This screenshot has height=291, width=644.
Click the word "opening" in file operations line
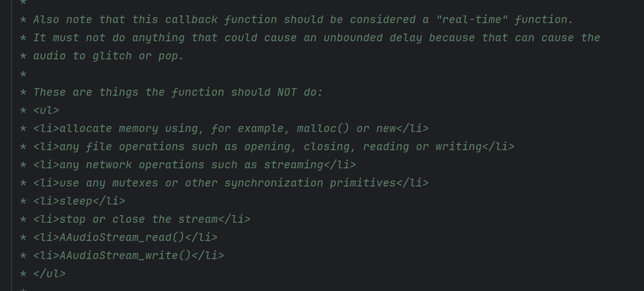(267, 147)
